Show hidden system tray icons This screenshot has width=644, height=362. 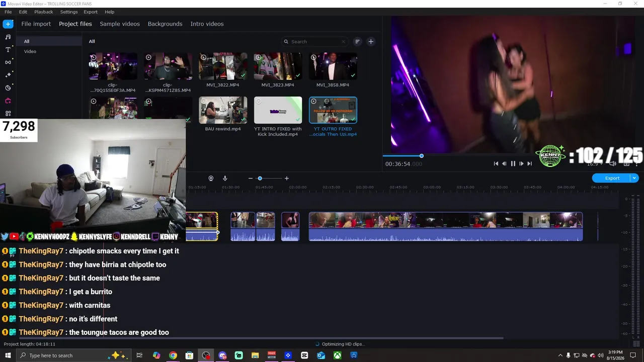560,355
